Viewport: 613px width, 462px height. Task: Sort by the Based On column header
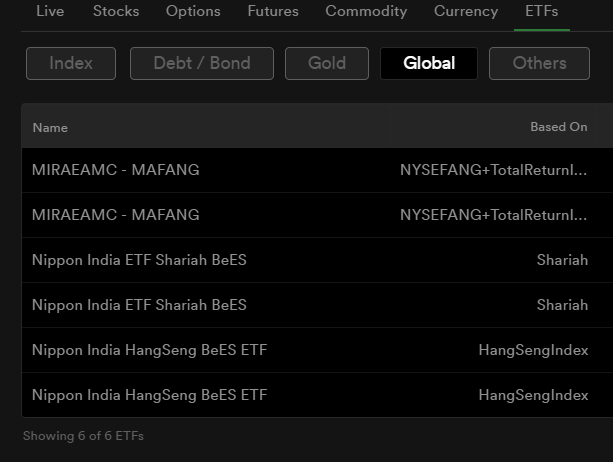[559, 127]
